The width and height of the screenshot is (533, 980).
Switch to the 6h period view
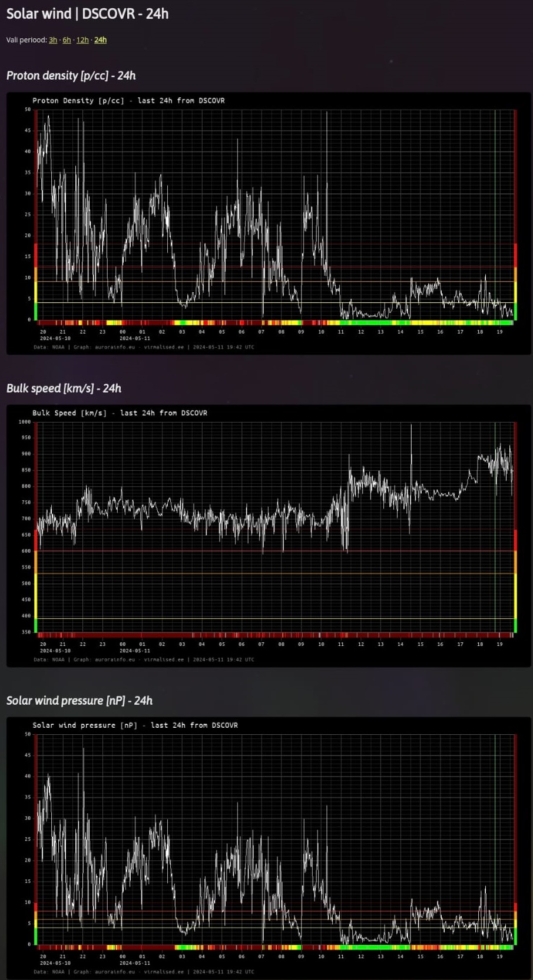[x=67, y=40]
